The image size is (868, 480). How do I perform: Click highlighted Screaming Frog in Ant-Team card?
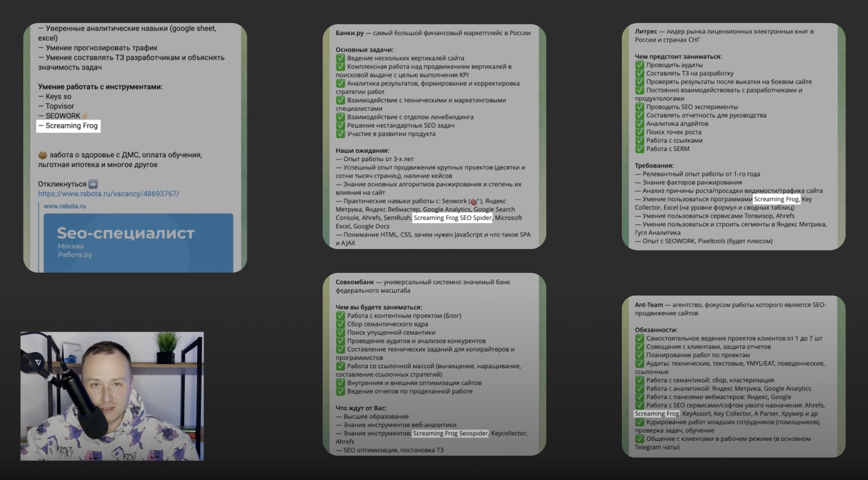(x=658, y=414)
